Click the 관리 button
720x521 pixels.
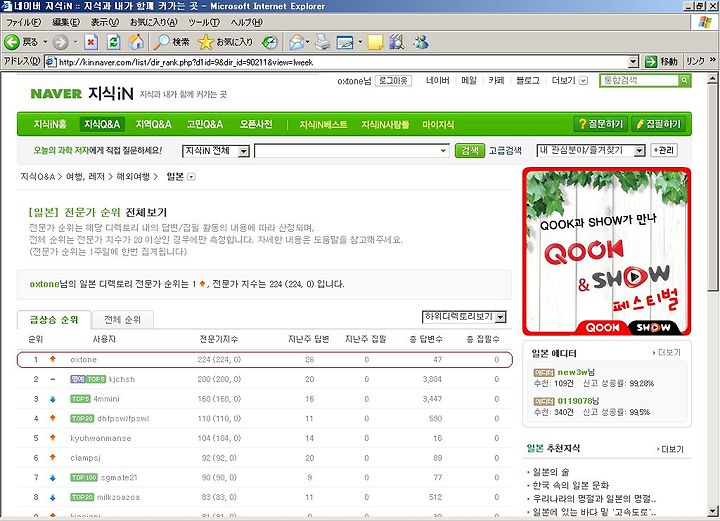click(664, 150)
